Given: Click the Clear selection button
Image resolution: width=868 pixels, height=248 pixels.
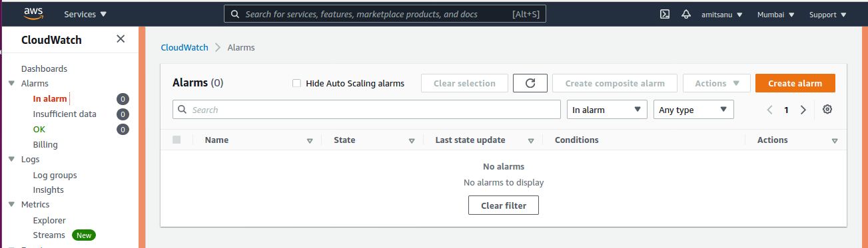Looking at the screenshot, I should (x=464, y=83).
